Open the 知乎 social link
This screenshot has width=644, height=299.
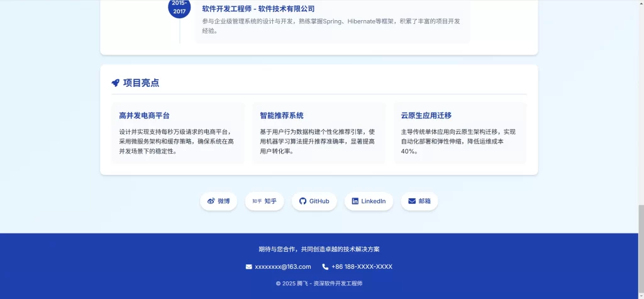(265, 201)
